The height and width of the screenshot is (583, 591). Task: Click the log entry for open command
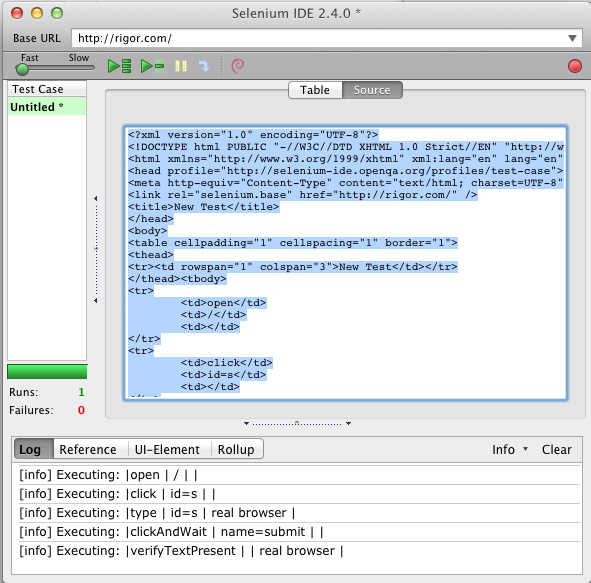pyautogui.click(x=299, y=475)
